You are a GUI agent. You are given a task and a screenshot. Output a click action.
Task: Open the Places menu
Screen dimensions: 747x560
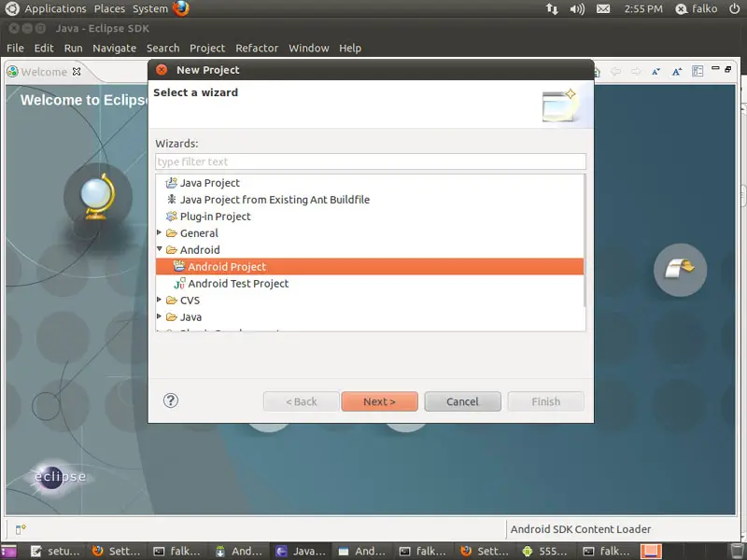pos(109,8)
